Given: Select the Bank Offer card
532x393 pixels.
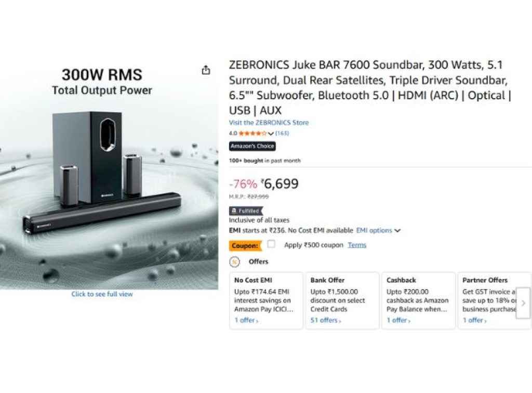Looking at the screenshot, I should pos(342,300).
